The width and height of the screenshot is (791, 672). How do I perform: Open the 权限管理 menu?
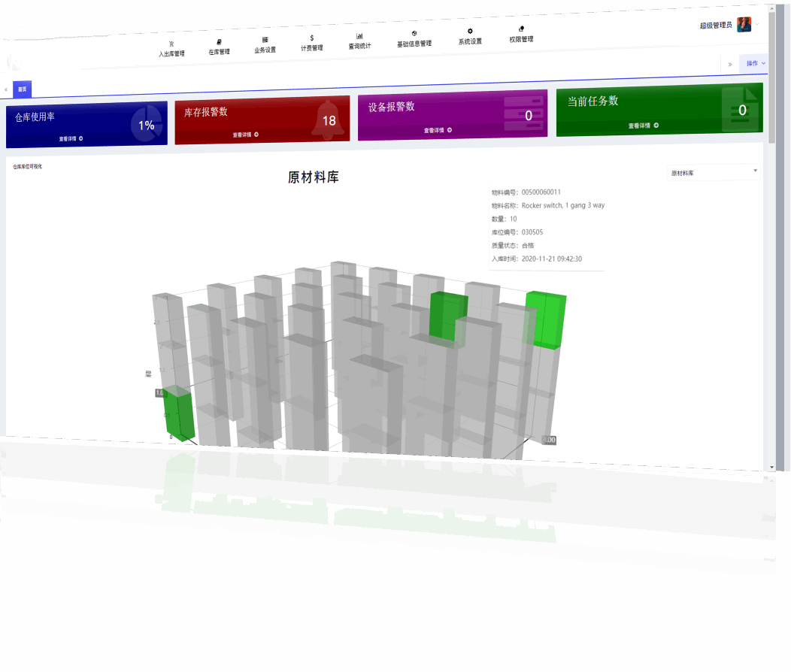521,35
